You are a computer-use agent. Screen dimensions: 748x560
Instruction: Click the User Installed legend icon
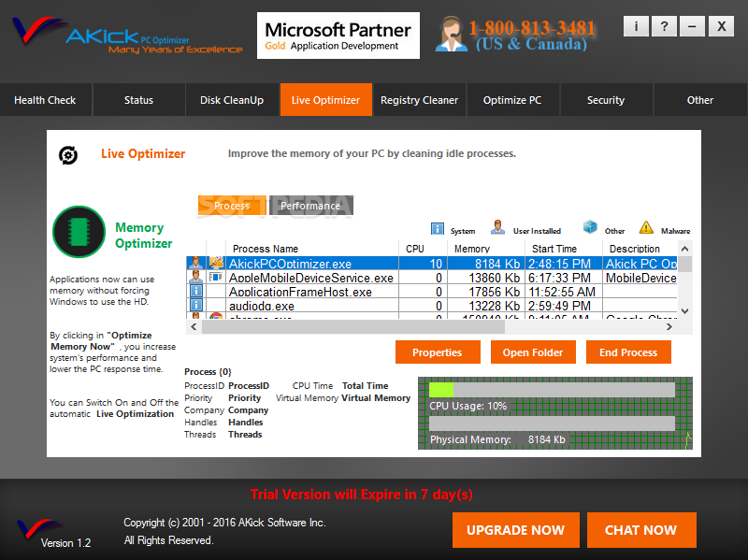(497, 227)
